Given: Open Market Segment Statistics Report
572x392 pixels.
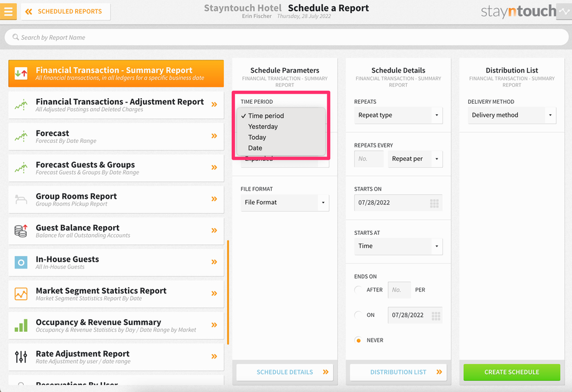Looking at the screenshot, I should tap(116, 294).
